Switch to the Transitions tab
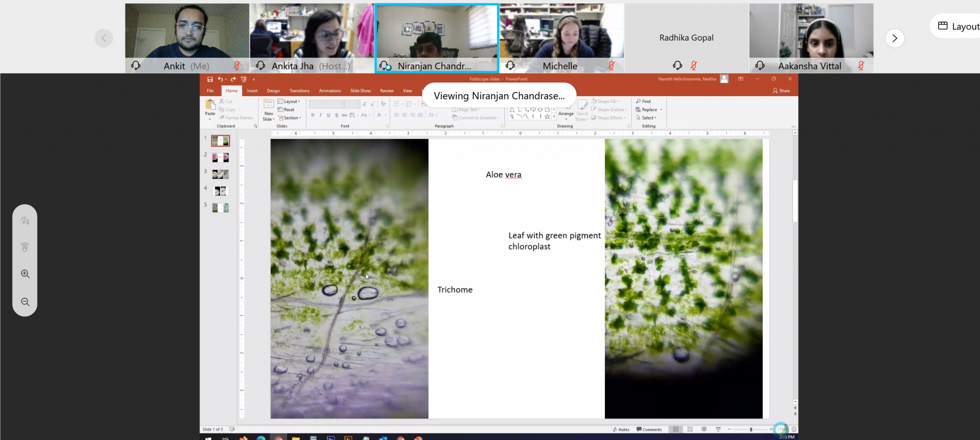This screenshot has height=440, width=980. pos(299,91)
